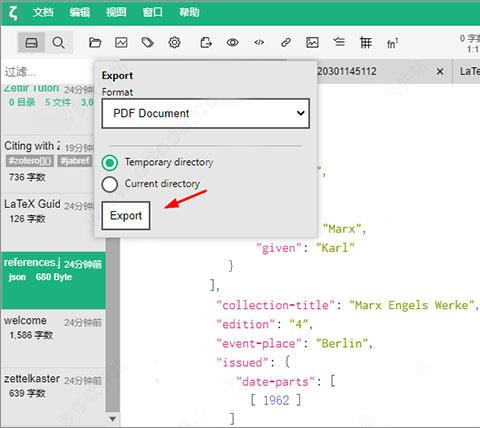The width and height of the screenshot is (480, 428).
Task: Open the tag manager icon
Action: click(x=148, y=43)
